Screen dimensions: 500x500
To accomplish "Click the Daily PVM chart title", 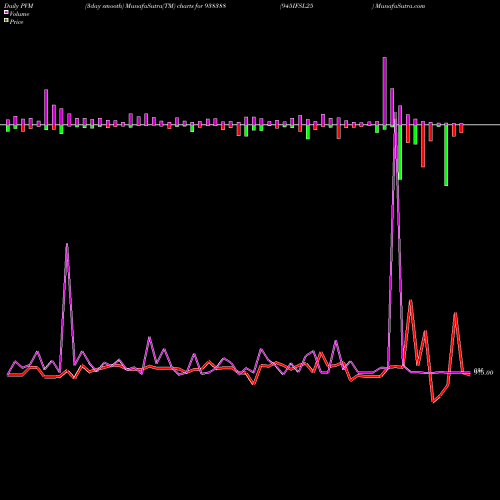I will click(19, 6).
